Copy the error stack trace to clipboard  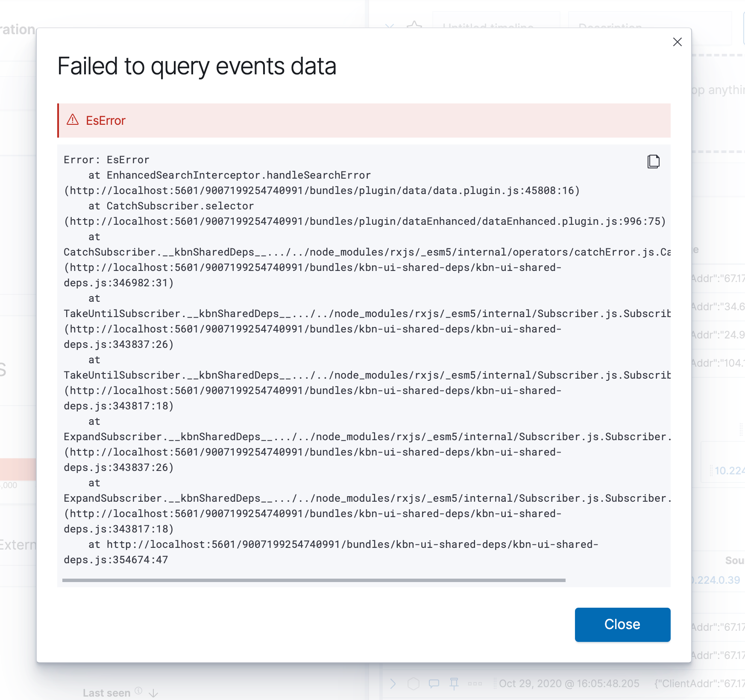[x=653, y=162]
